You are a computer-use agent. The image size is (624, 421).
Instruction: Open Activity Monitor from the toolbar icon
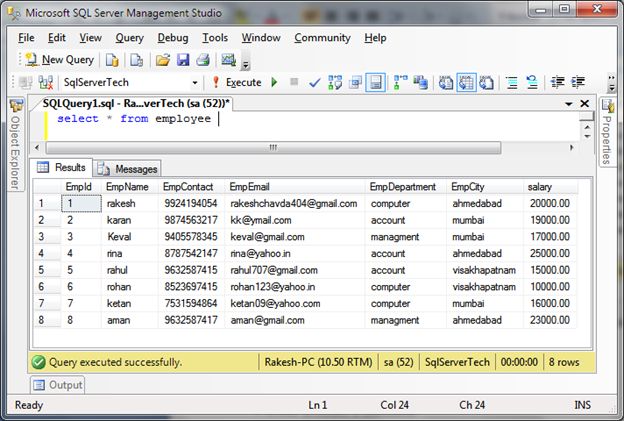tap(229, 60)
